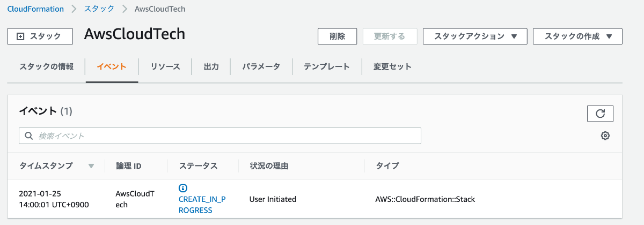Focus the 検索イベント search field
Viewport: 644px width, 225px height.
[225, 136]
